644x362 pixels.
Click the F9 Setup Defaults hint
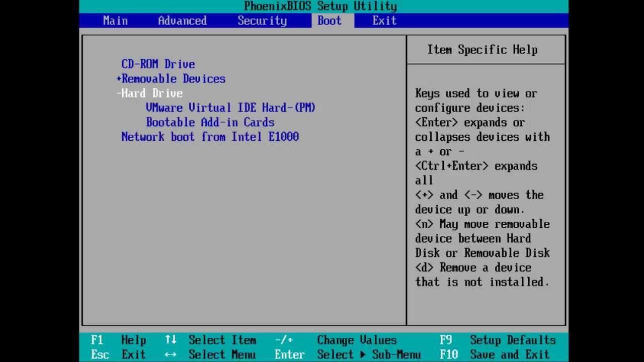coord(498,340)
